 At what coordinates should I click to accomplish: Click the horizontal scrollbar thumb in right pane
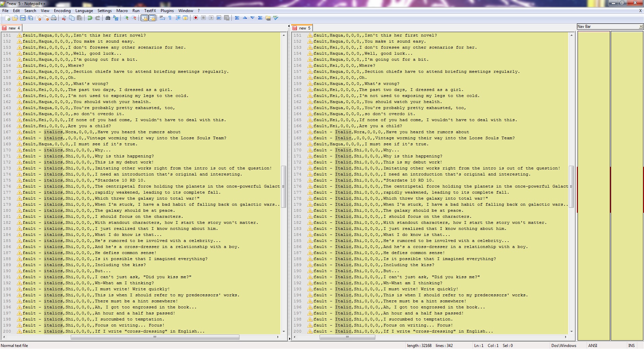coord(347,337)
